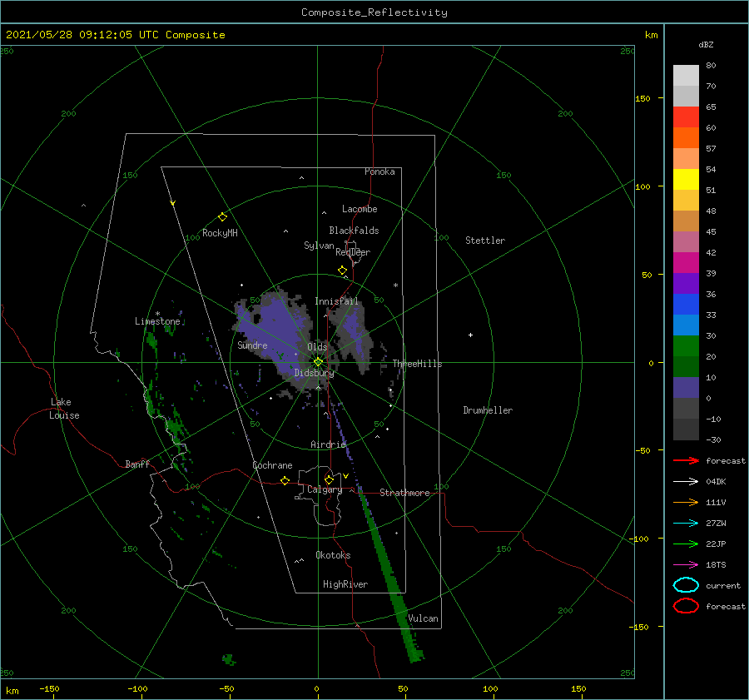Screen dimensions: 749x700
Task: Click the Lake Louise label
Action: [64, 409]
